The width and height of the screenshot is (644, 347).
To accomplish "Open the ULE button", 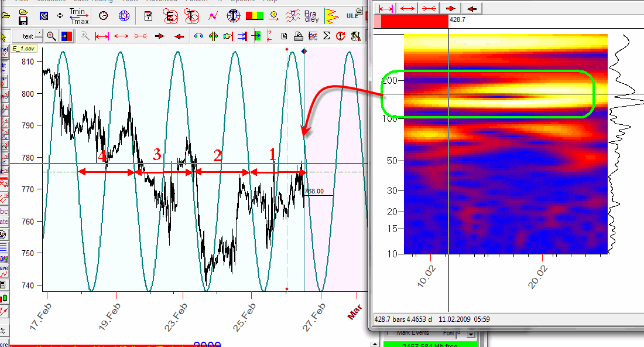I will point(352,16).
